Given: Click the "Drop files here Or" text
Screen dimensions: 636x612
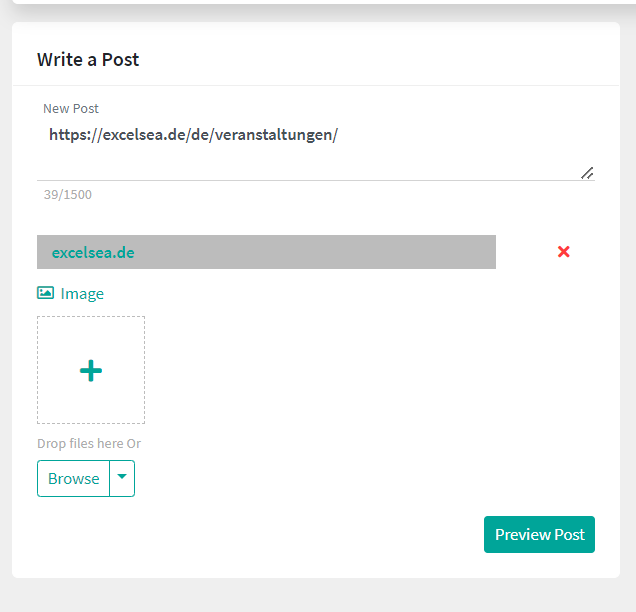Looking at the screenshot, I should coord(89,443).
